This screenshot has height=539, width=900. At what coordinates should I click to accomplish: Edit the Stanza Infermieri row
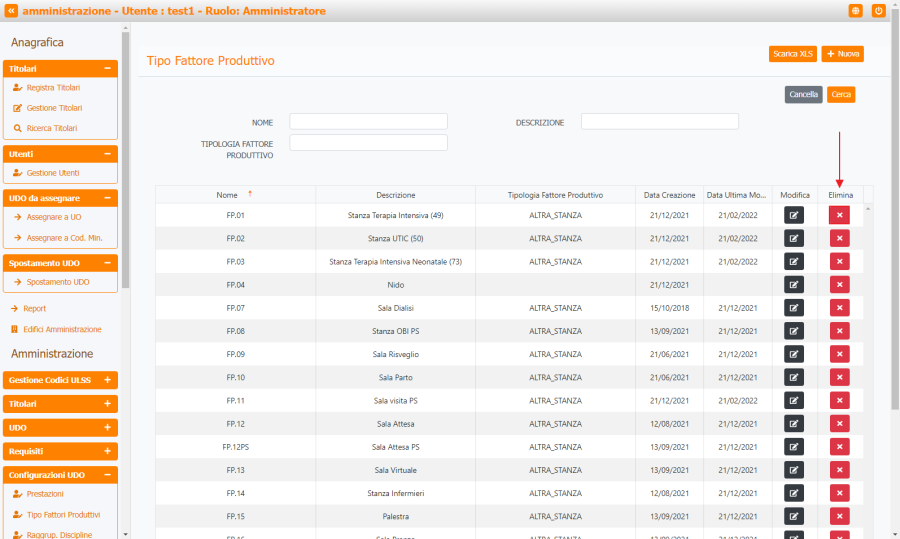click(793, 493)
